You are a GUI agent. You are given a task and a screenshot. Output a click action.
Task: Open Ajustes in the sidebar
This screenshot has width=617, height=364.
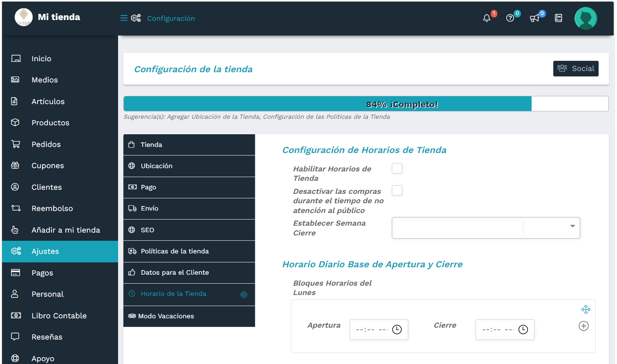tap(45, 251)
